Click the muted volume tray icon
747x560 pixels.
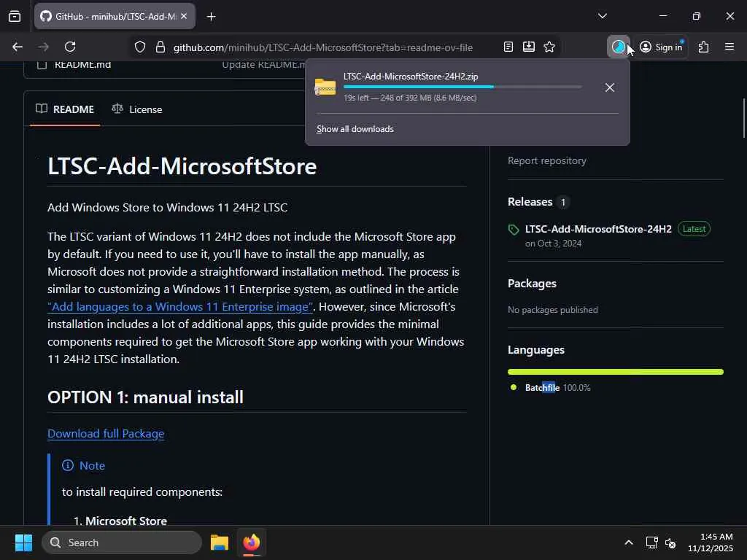[670, 542]
